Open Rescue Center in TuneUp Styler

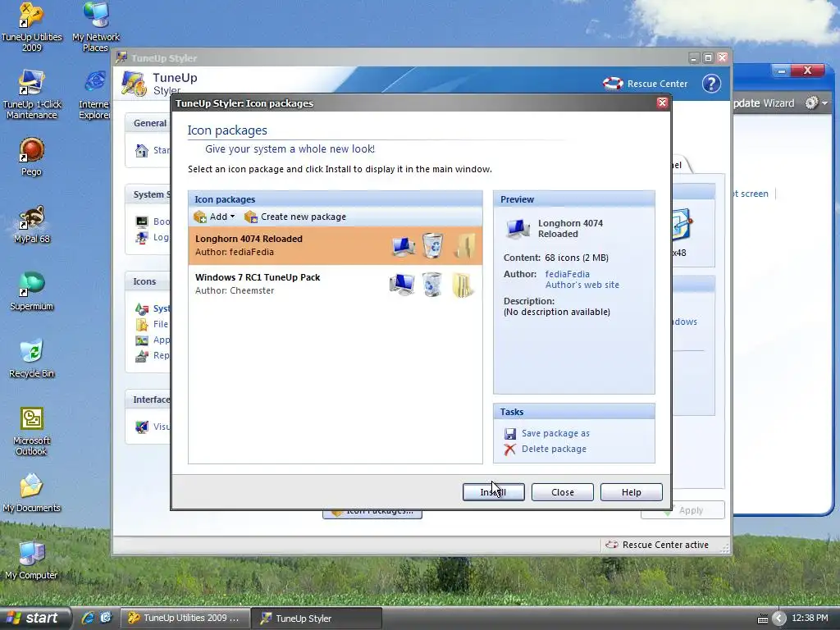click(645, 84)
